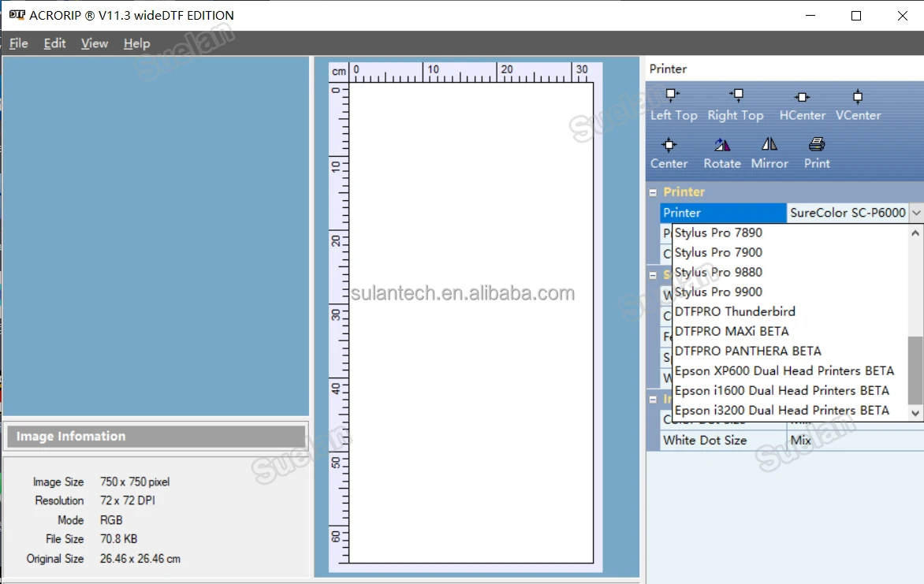Collapse the Printer section expander
Viewport: 924px width, 584px height.
653,192
